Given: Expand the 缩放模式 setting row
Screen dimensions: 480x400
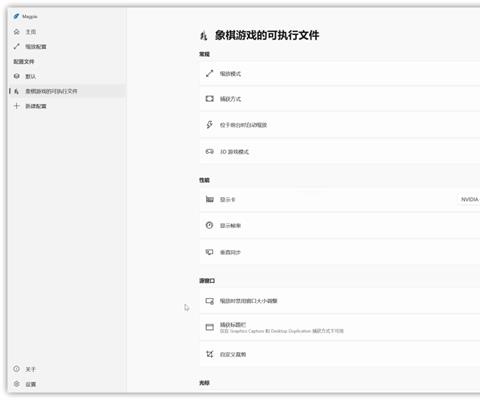Looking at the screenshot, I should pyautogui.click(x=340, y=74).
